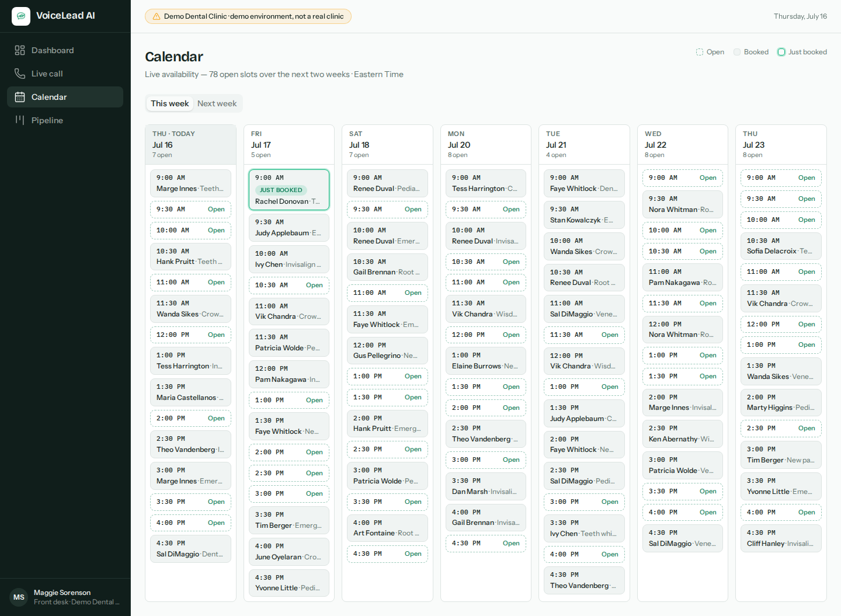Select Wednesday Jul 22 9:00 AM open slot
This screenshot has width=841, height=616.
pos(683,178)
